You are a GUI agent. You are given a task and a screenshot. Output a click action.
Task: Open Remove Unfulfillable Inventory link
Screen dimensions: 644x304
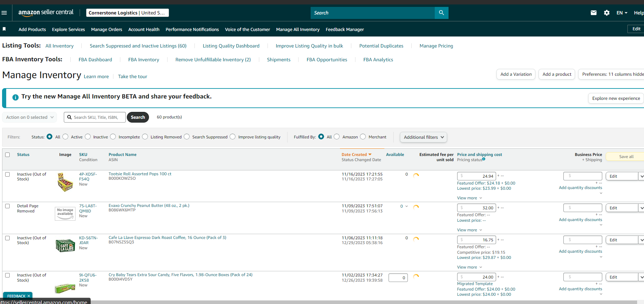[213, 60]
